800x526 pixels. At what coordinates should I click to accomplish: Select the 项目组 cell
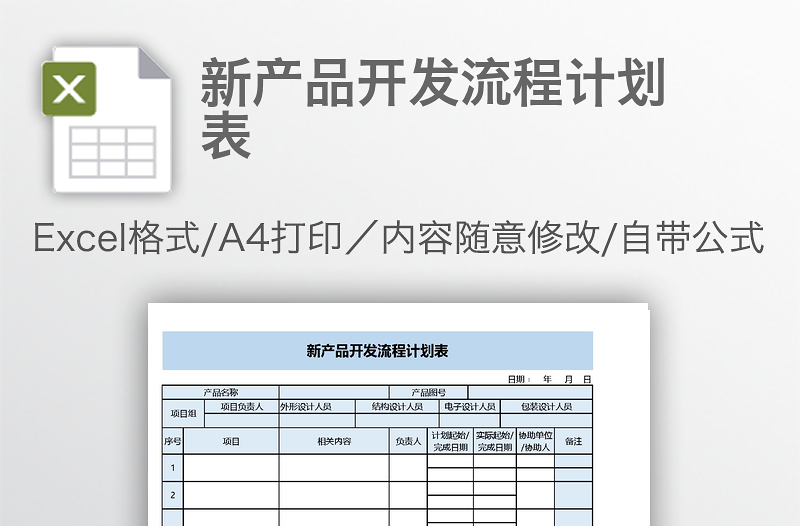184,414
